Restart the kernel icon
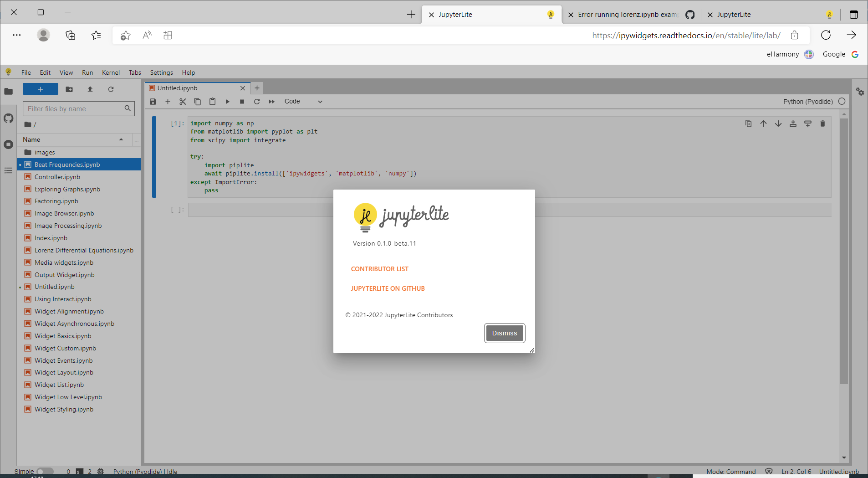Viewport: 868px width, 478px height. [257, 102]
